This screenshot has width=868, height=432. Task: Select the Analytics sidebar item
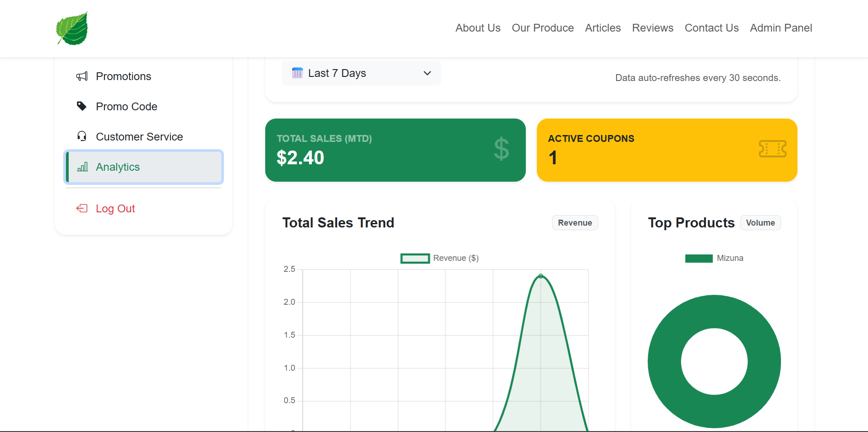[144, 167]
